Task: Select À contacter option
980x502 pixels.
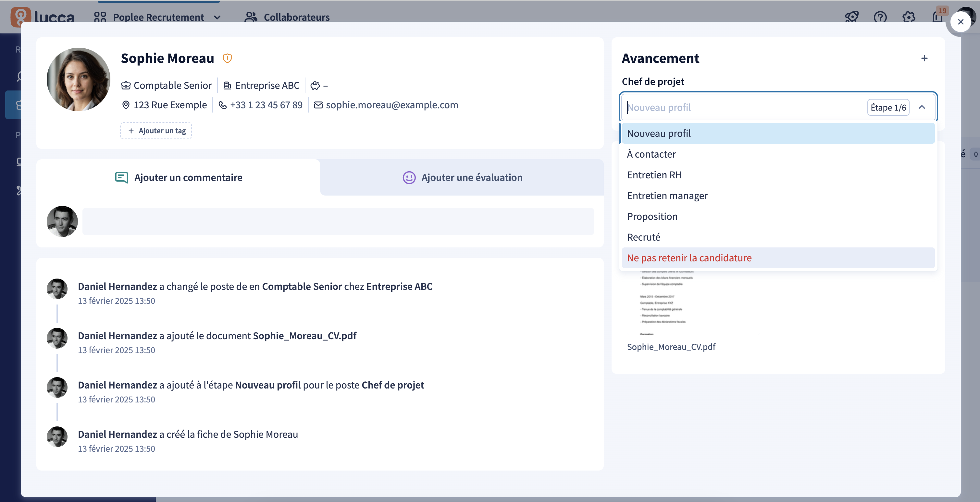Action: point(778,154)
